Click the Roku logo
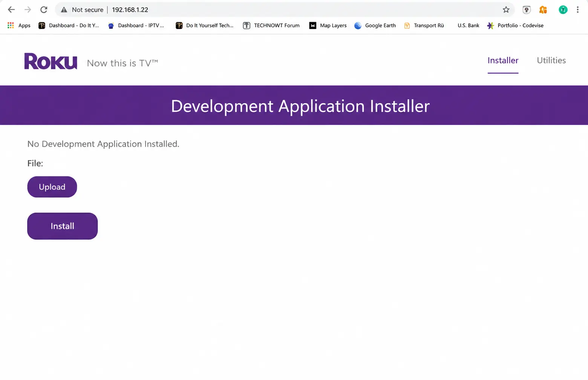Image resolution: width=588 pixels, height=380 pixels. pyautogui.click(x=51, y=61)
